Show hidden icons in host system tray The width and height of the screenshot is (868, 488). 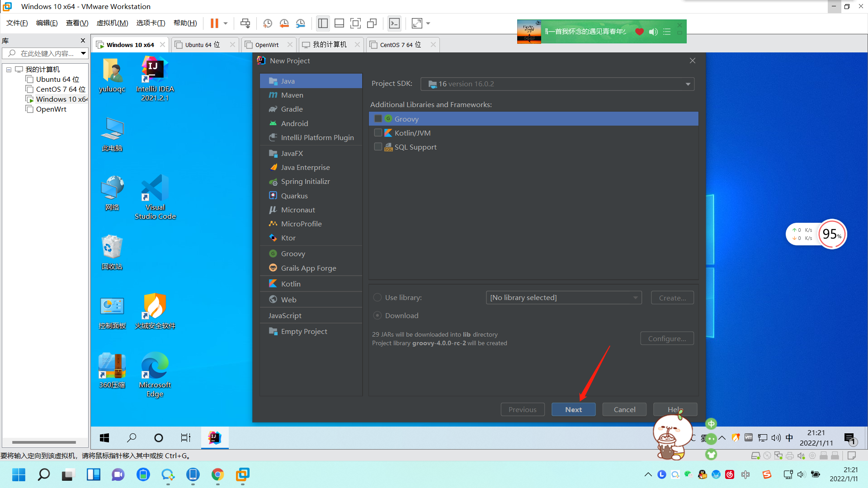pyautogui.click(x=648, y=474)
